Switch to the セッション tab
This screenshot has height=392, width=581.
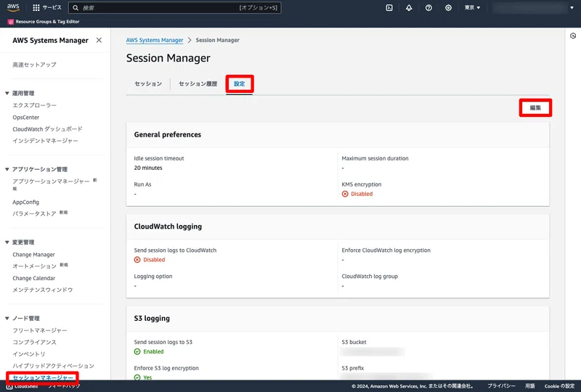click(148, 83)
